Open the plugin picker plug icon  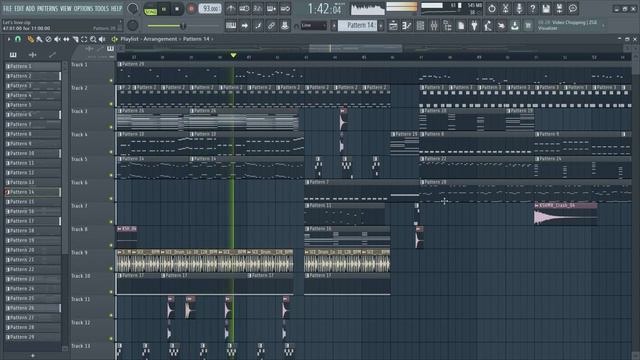[474, 26]
